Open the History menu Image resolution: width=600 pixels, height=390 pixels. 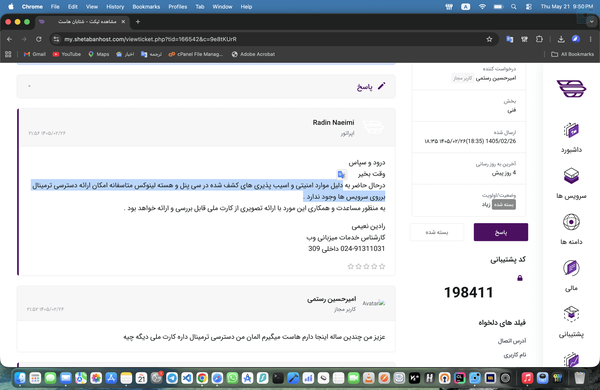pyautogui.click(x=115, y=7)
